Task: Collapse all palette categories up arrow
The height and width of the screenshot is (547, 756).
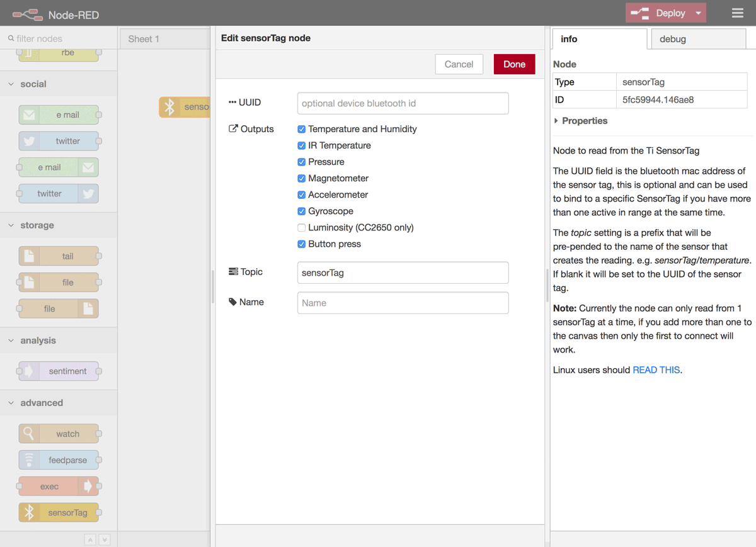Action: coord(91,539)
